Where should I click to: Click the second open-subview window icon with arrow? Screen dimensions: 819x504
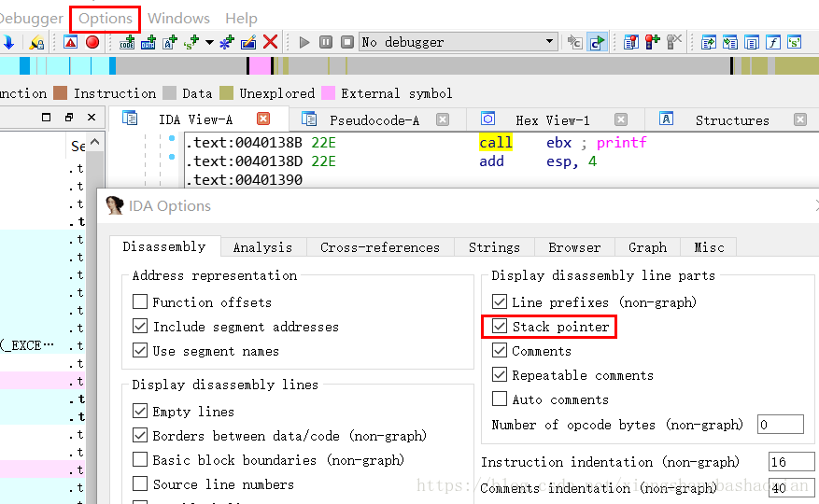tap(729, 42)
